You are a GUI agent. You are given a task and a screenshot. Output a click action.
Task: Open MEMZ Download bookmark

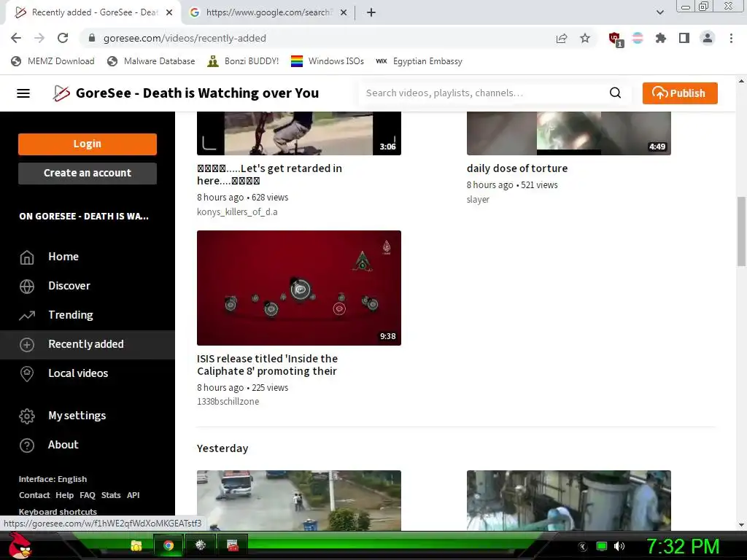click(53, 61)
